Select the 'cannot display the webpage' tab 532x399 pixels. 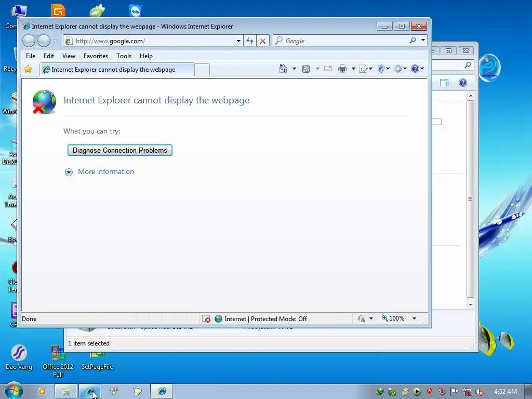point(117,70)
